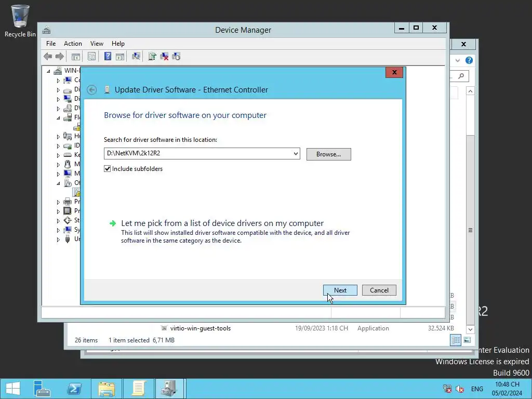
Task: Click the Browse... button
Action: pos(328,154)
